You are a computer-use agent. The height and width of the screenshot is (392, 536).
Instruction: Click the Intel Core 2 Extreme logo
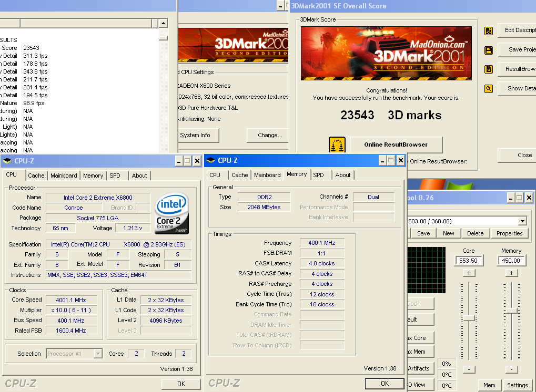171,213
